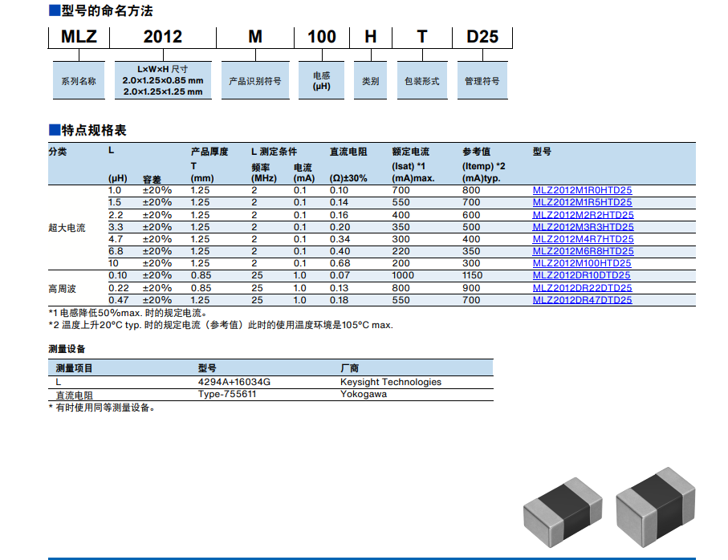The width and height of the screenshot is (728, 560).
Task: Open the MLZ2012DR10DTD25 high-frequency part link
Action: 581,275
